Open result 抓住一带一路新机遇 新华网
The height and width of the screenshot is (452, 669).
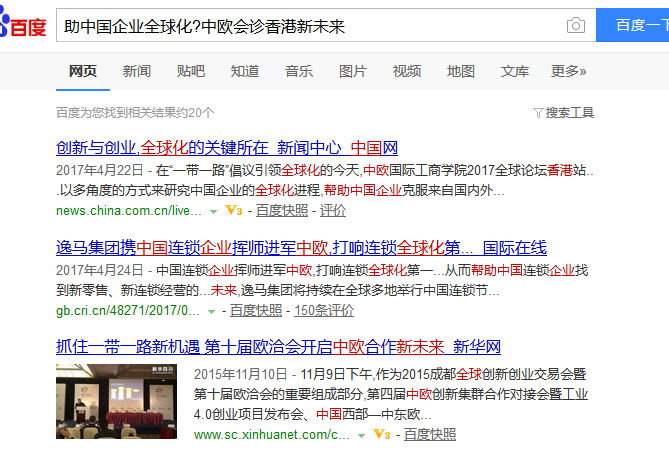(x=278, y=347)
